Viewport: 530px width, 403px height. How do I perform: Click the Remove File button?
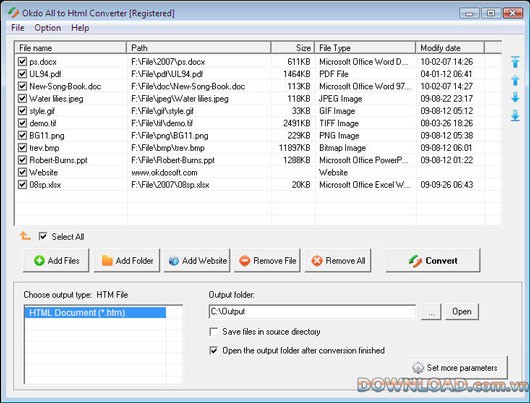click(267, 261)
